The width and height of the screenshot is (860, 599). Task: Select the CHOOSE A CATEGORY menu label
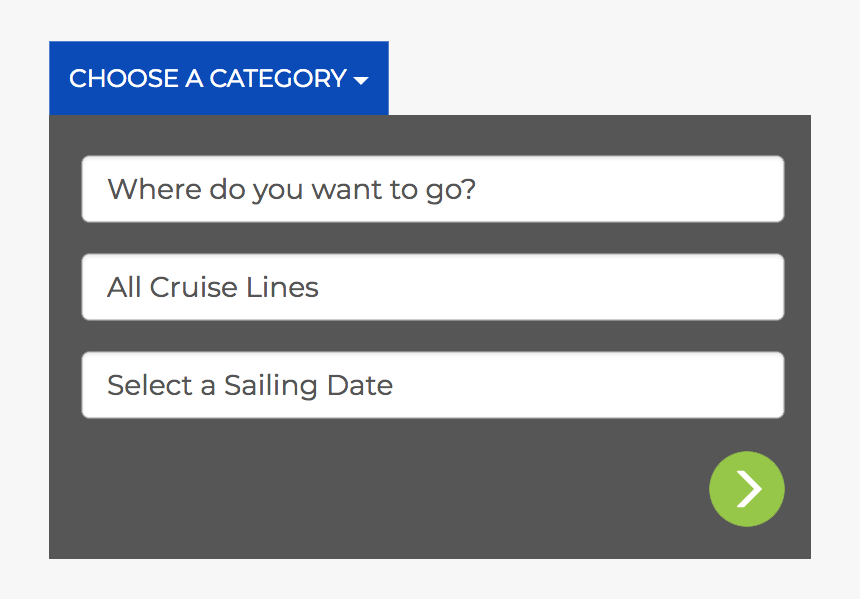pos(207,78)
